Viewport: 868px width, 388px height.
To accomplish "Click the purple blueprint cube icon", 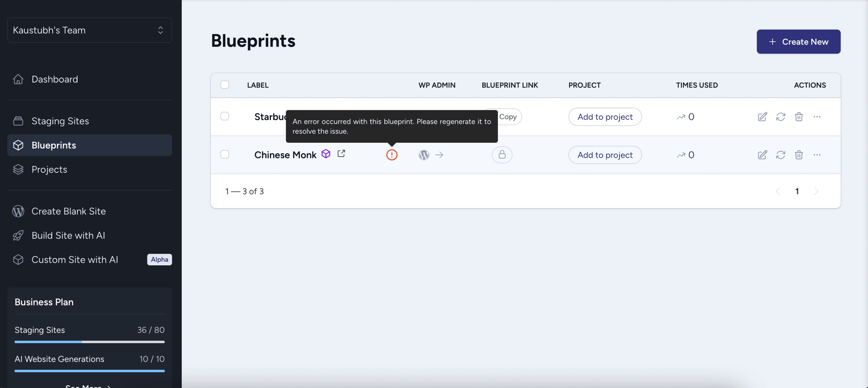I will click(x=326, y=154).
